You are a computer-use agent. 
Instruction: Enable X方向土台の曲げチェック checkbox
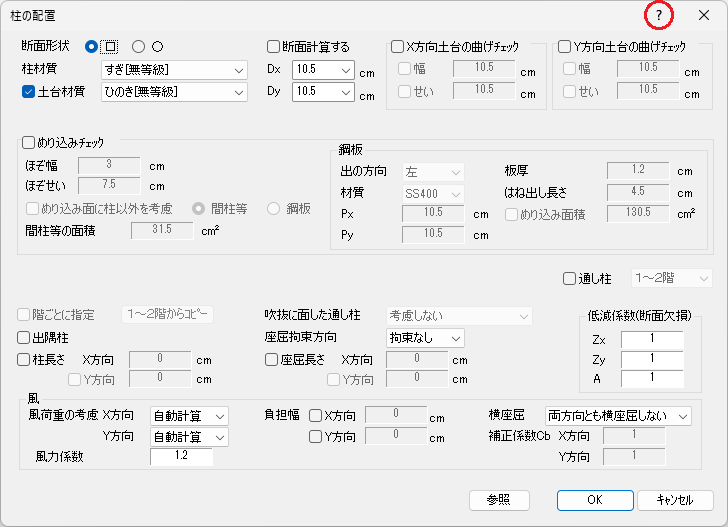pyautogui.click(x=397, y=46)
